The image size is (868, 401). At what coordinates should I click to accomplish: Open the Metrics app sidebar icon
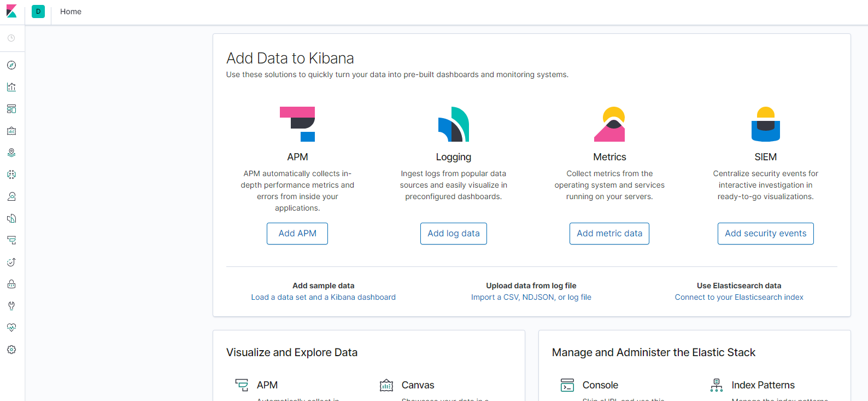pos(11,196)
